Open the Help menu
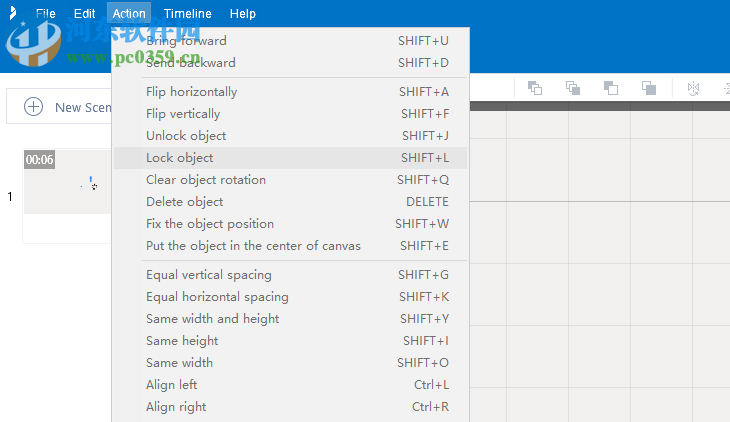 pos(242,14)
